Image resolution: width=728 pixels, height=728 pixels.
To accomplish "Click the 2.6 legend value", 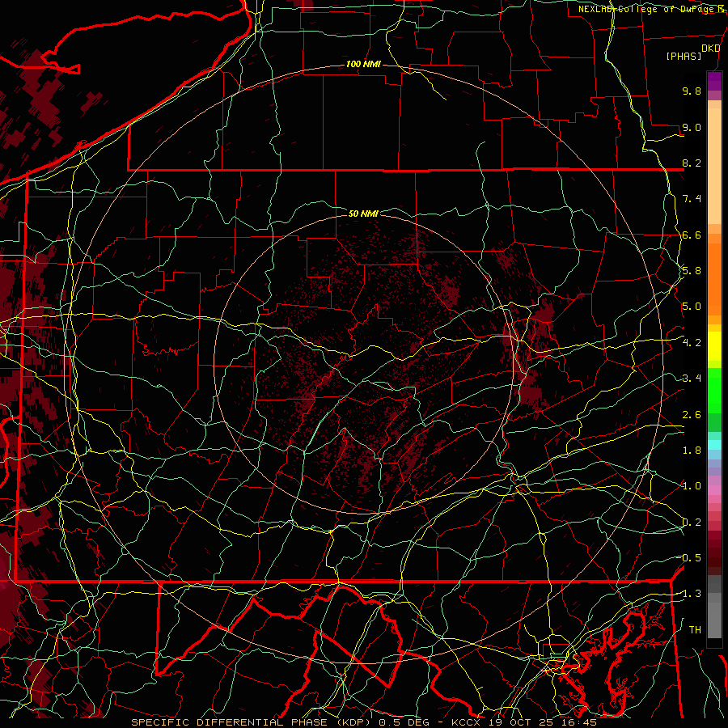I will (x=692, y=415).
